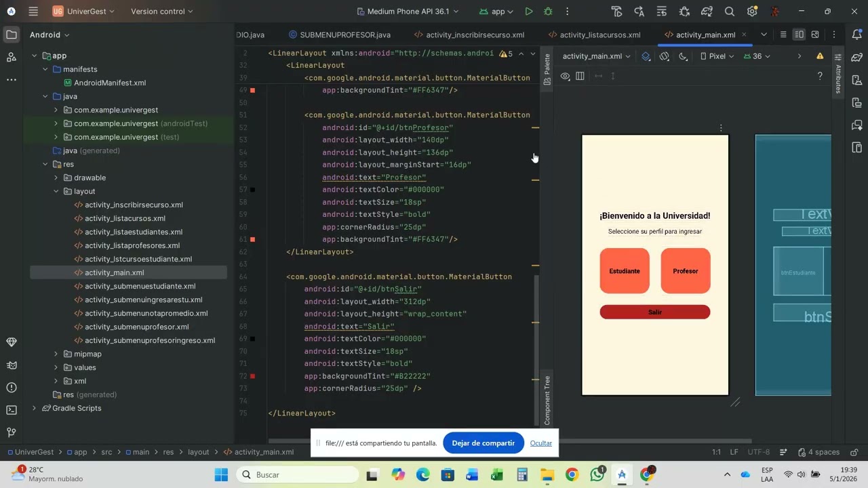Open Android Studio from Windows taskbar
Screen dimensions: 868x488
(621, 474)
